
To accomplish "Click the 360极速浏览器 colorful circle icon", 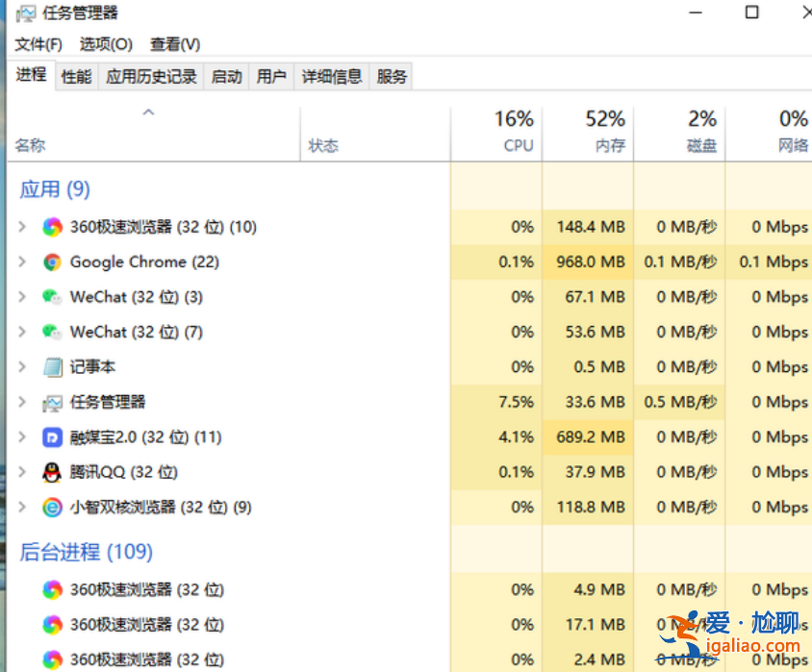I will [x=52, y=227].
